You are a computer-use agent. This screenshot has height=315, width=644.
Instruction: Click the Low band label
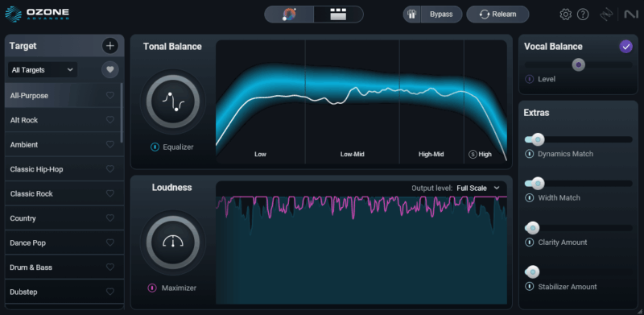(x=260, y=155)
